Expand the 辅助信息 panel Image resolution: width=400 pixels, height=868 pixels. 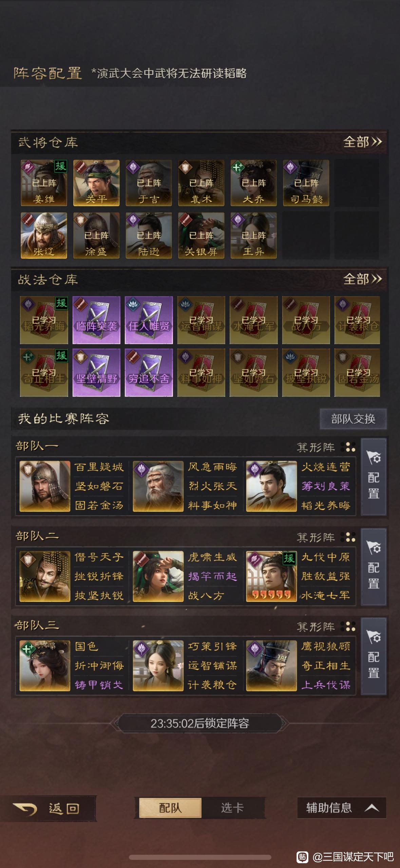click(x=342, y=808)
